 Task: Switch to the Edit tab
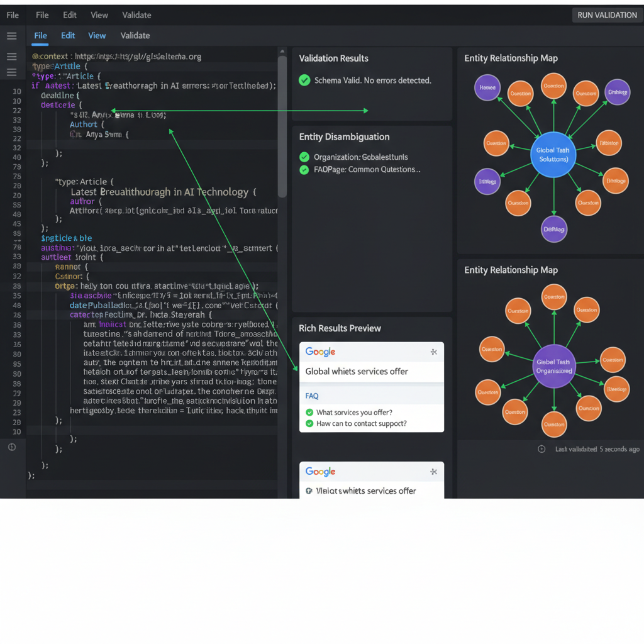click(67, 36)
